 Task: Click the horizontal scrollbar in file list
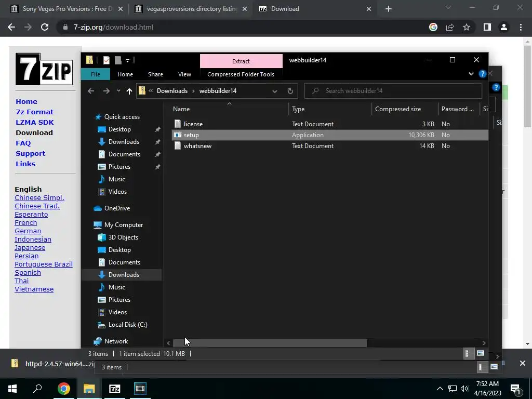pyautogui.click(x=270, y=343)
